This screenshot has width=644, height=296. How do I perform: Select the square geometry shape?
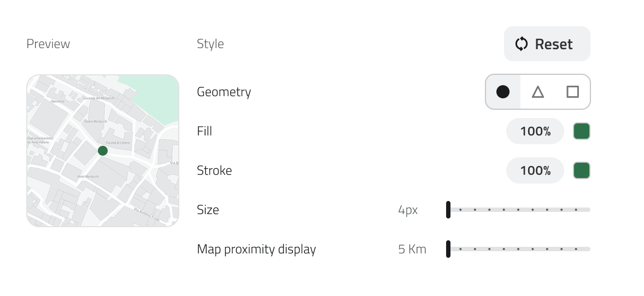[572, 92]
